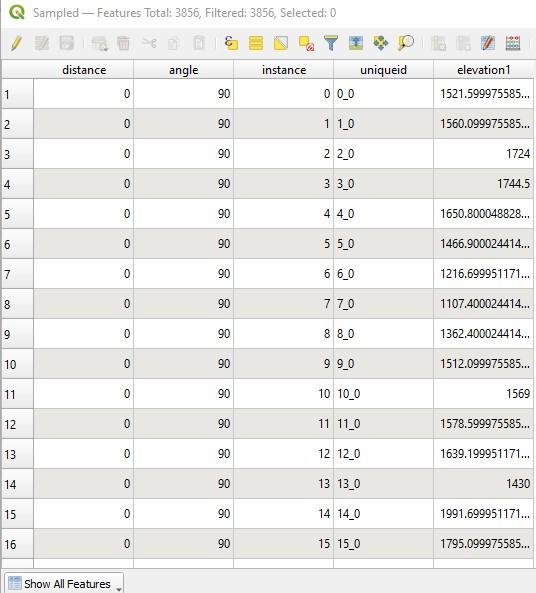Select row 3 via its row header
The image size is (536, 593).
[17, 154]
